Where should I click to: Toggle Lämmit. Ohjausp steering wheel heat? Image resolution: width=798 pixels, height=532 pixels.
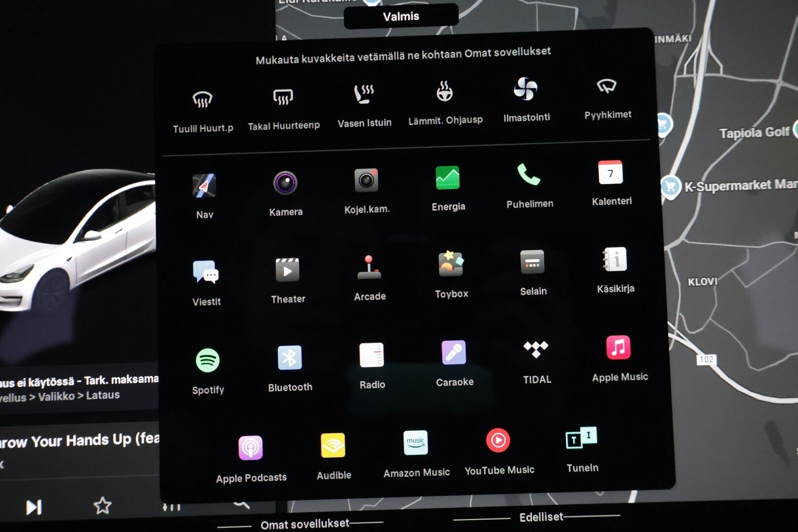pos(444,91)
